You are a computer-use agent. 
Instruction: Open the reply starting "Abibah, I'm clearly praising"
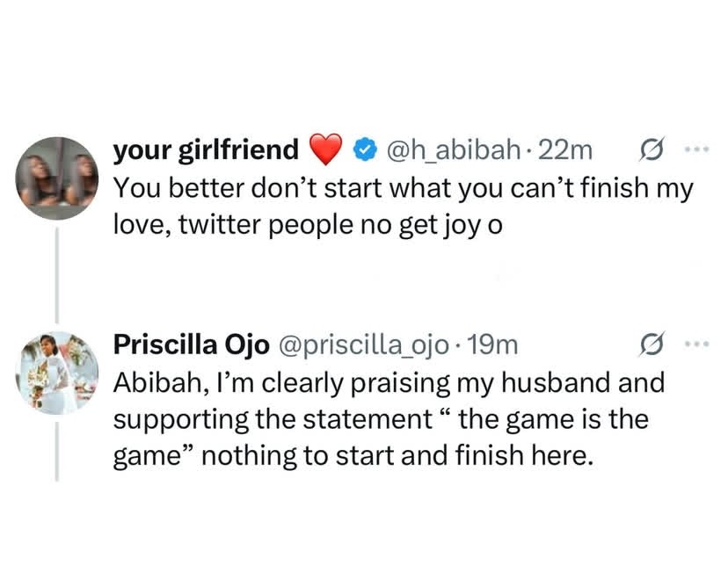click(389, 382)
